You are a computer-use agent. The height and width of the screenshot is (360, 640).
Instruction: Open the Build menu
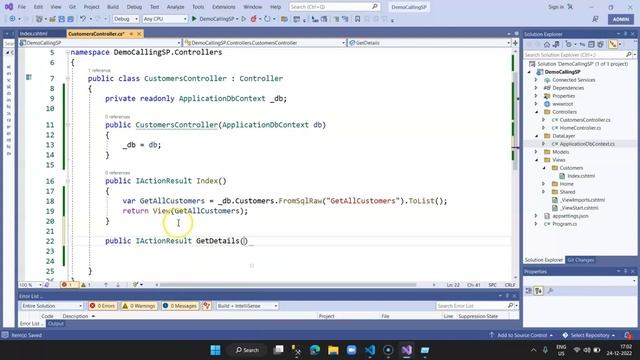click(113, 7)
